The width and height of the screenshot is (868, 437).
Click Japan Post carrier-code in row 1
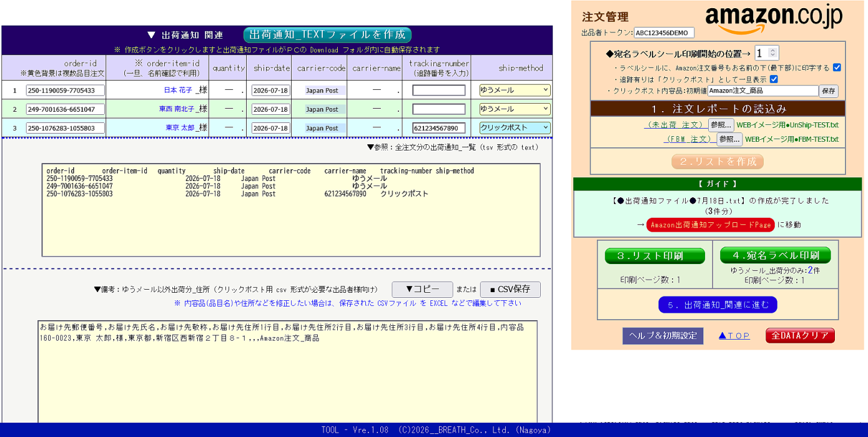coord(322,91)
